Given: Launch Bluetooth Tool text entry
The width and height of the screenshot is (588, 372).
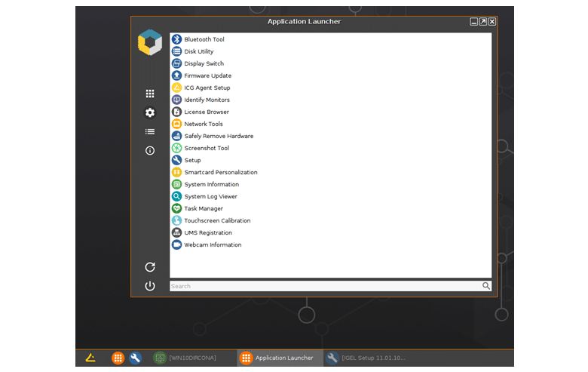Looking at the screenshot, I should (x=204, y=39).
